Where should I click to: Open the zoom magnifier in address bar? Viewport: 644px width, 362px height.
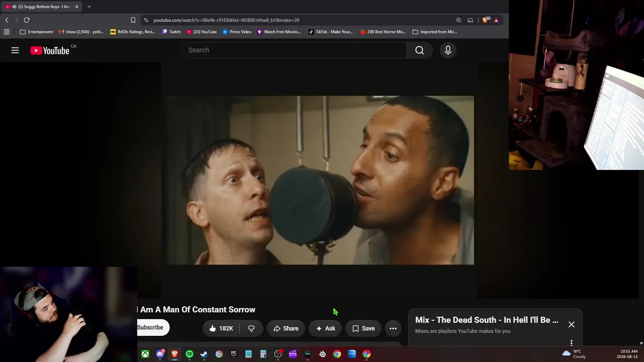click(458, 20)
